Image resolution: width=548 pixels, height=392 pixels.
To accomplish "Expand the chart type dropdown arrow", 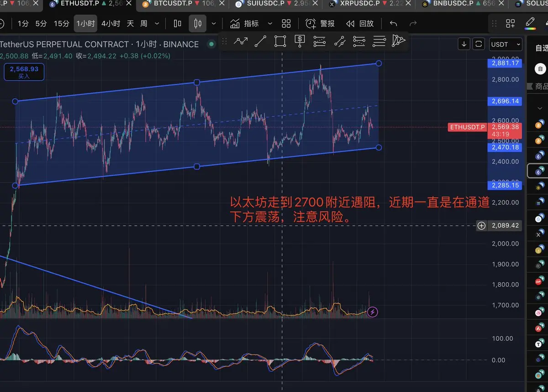I will coord(213,23).
